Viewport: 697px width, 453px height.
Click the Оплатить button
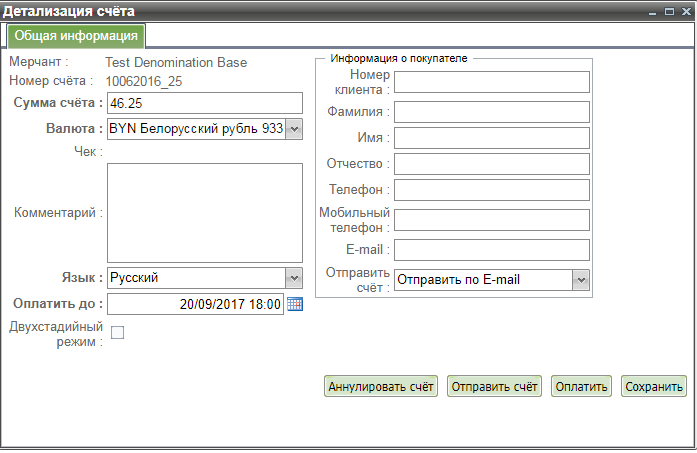[581, 387]
